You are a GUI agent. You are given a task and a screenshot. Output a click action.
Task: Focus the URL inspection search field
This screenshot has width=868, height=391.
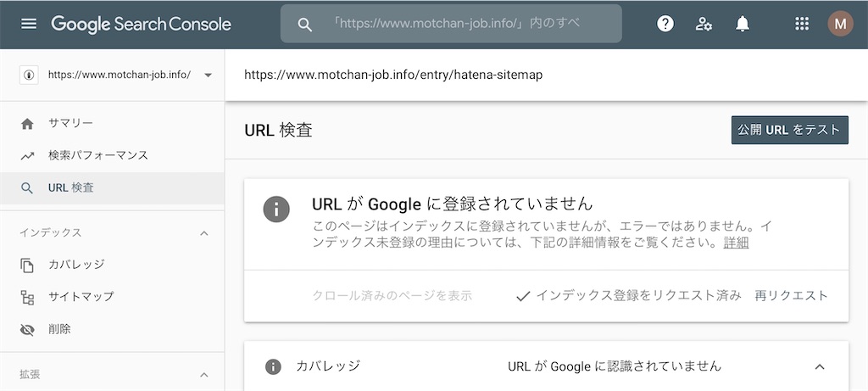451,24
